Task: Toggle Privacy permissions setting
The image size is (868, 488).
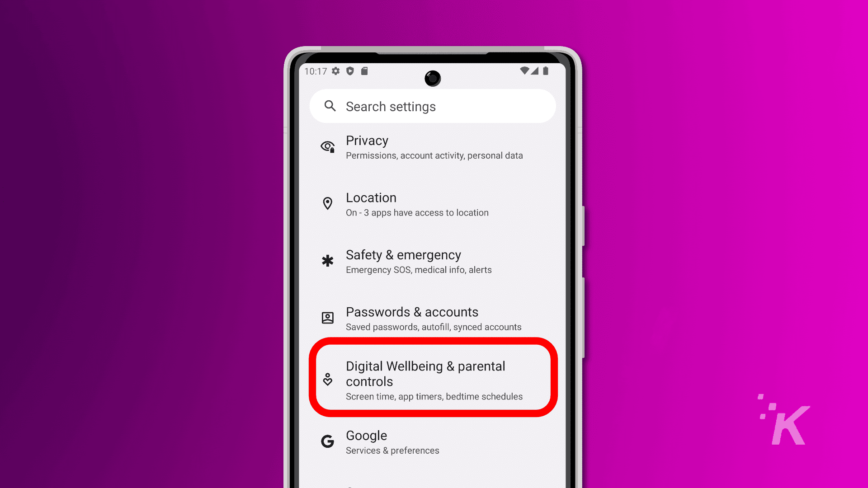Action: [434, 147]
